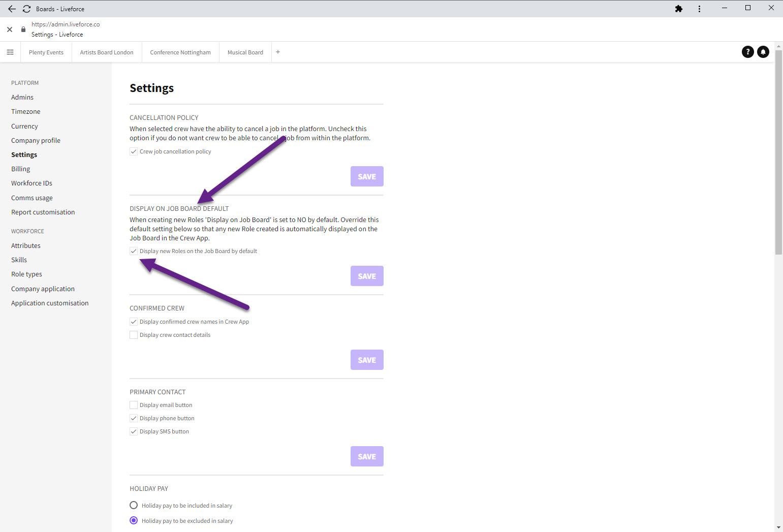
Task: Toggle Display new Roles on Job Board
Action: [x=134, y=251]
